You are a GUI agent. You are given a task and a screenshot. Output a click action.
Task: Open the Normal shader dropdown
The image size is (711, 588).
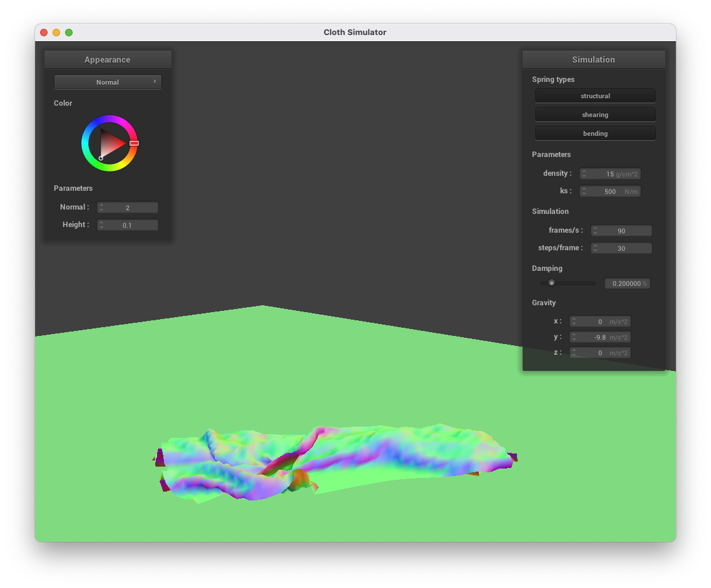108,82
